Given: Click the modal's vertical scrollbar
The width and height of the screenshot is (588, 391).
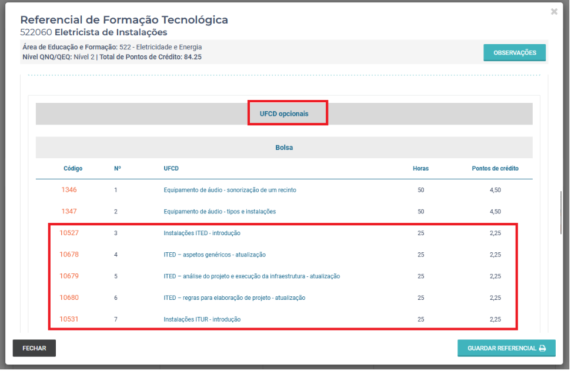Looking at the screenshot, I should coord(561,213).
